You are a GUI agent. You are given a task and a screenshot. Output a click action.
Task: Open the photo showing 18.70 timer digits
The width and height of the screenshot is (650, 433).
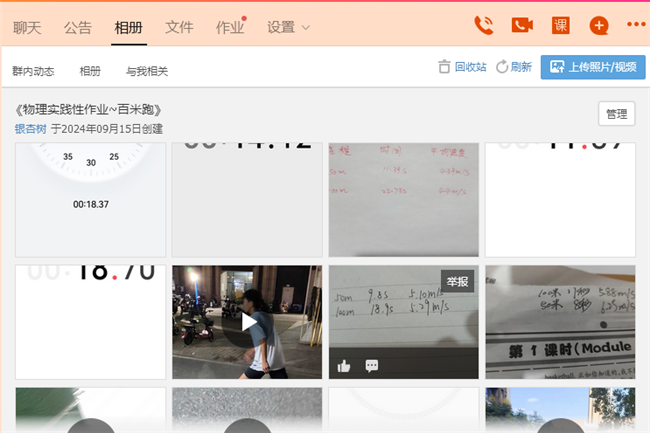coord(90,322)
